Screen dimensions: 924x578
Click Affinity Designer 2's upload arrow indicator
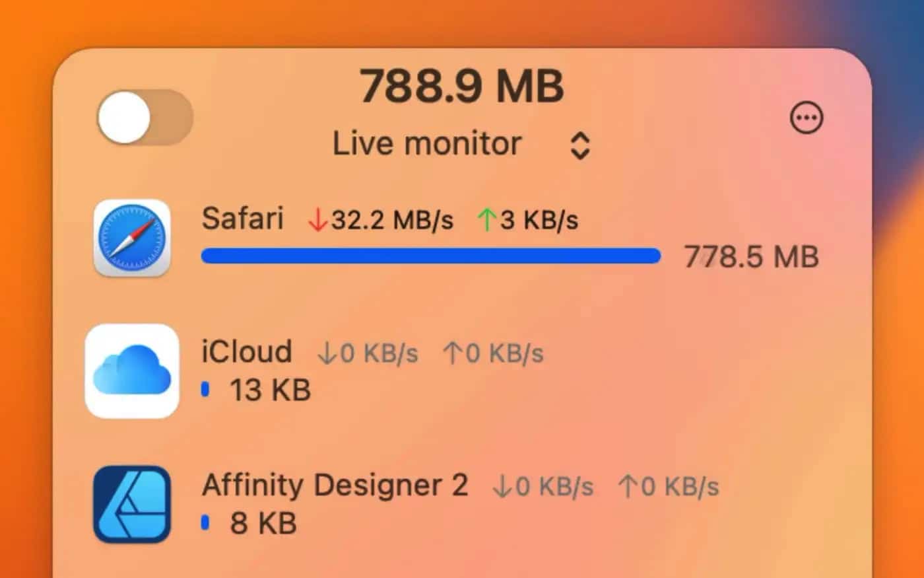628,487
